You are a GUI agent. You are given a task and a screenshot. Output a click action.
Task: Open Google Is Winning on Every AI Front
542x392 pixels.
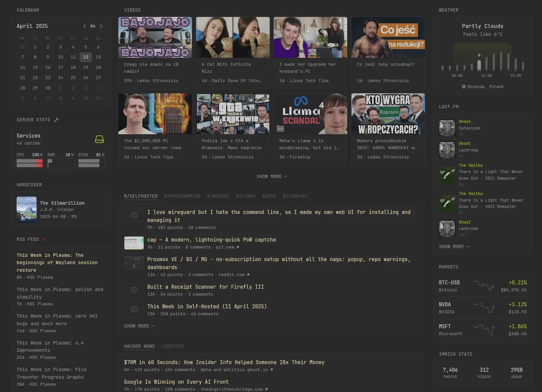(x=176, y=382)
